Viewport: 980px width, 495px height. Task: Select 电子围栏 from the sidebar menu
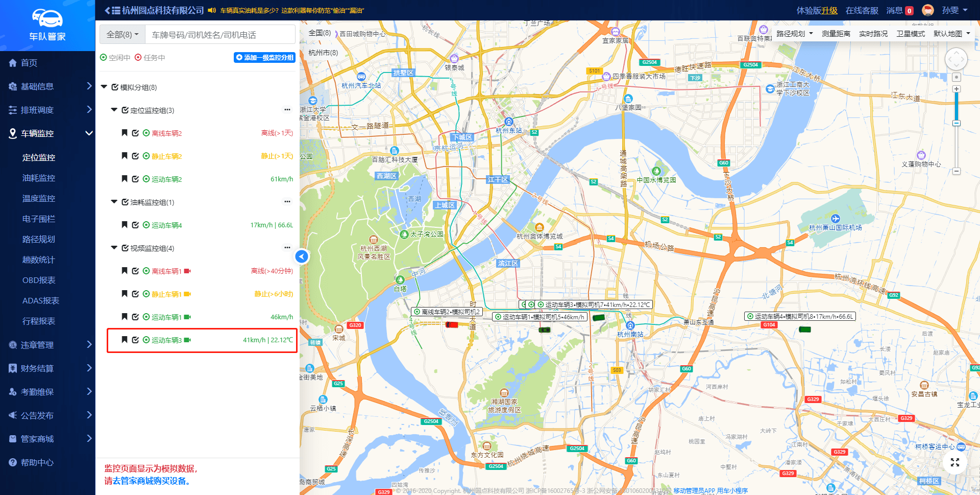(x=39, y=219)
